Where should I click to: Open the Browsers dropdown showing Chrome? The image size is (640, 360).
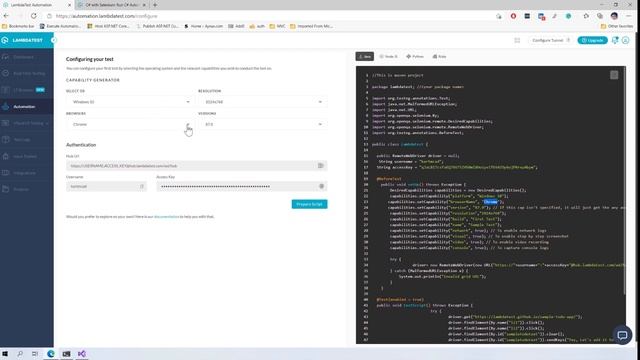(x=131, y=124)
